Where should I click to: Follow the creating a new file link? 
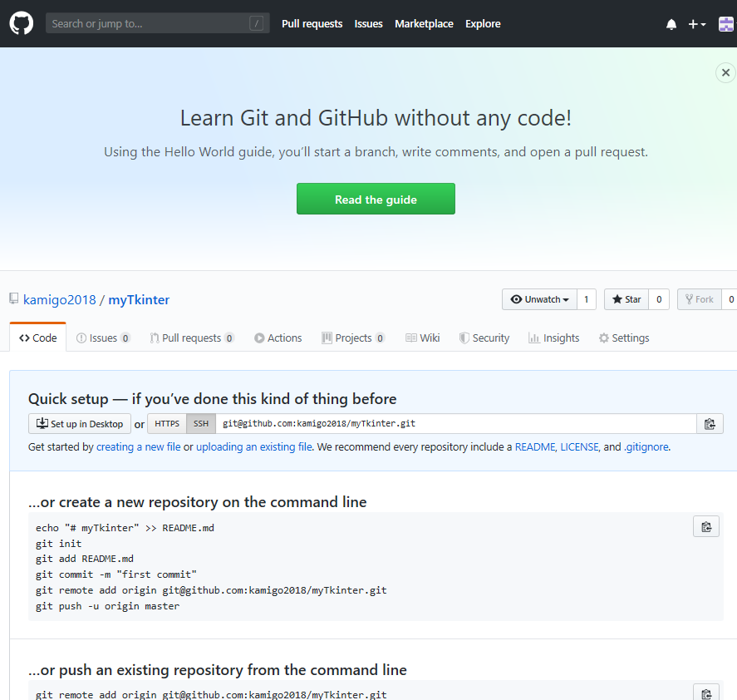tap(138, 446)
